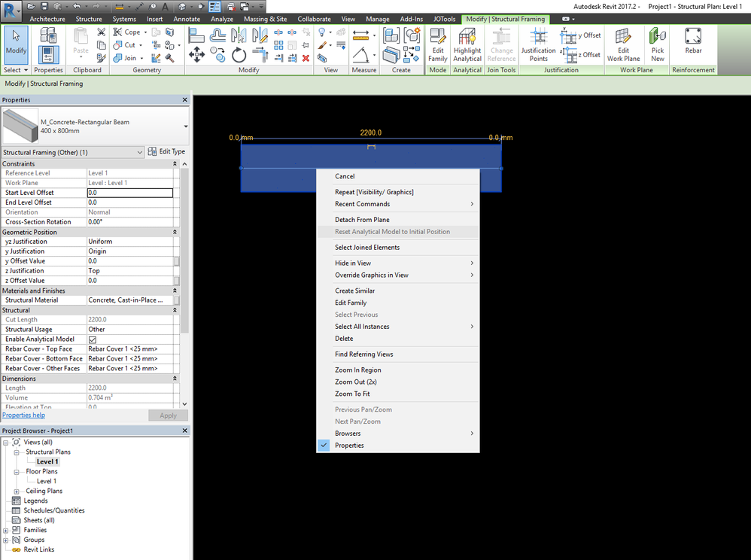Open Justification Points tool
Screen dimensions: 751x560
pos(538,45)
